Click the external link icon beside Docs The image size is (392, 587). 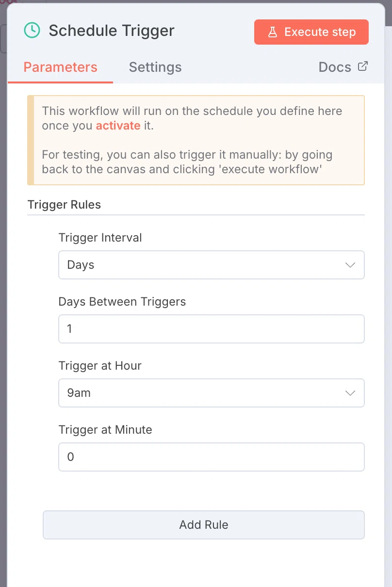(362, 66)
